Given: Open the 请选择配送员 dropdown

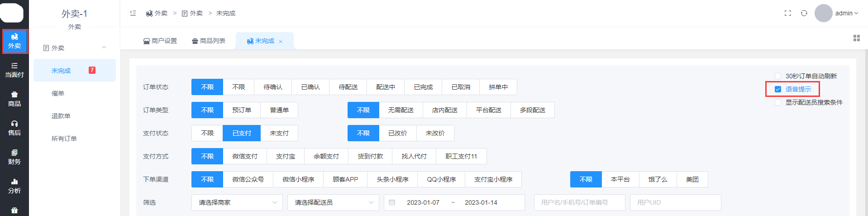Looking at the screenshot, I should (x=333, y=202).
